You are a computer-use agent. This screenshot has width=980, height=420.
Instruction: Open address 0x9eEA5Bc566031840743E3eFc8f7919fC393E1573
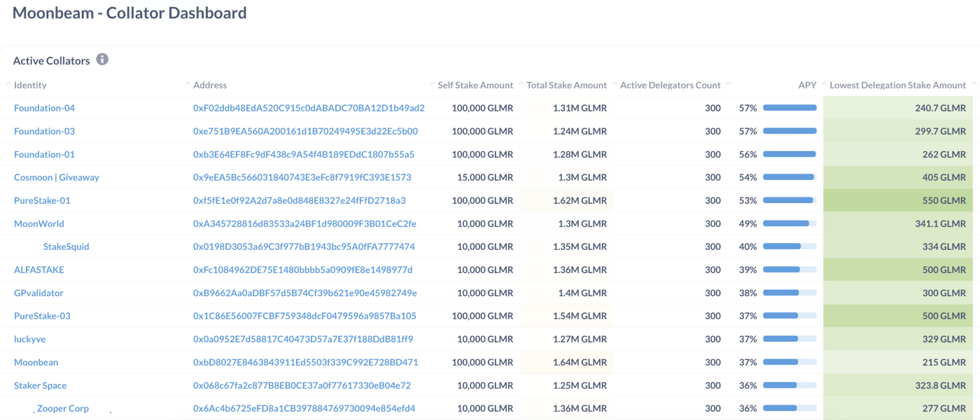click(x=302, y=177)
